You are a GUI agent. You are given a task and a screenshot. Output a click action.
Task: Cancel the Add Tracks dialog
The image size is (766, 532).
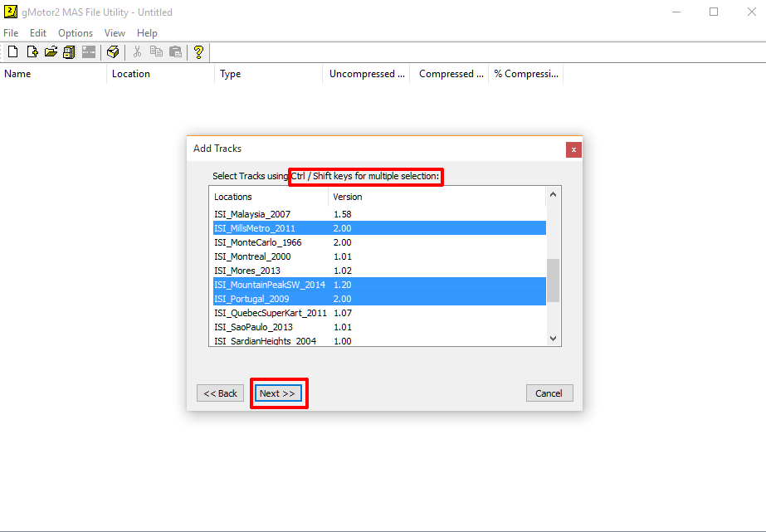pyautogui.click(x=549, y=393)
